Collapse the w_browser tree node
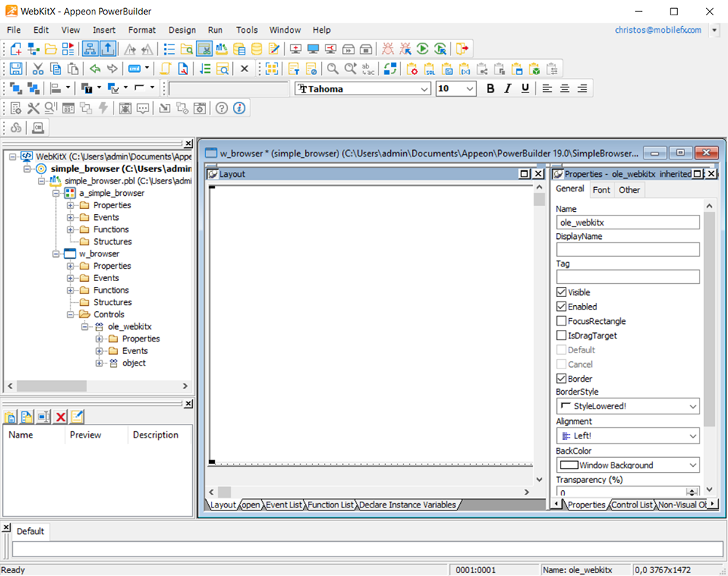The height and width of the screenshot is (576, 728). click(x=56, y=254)
